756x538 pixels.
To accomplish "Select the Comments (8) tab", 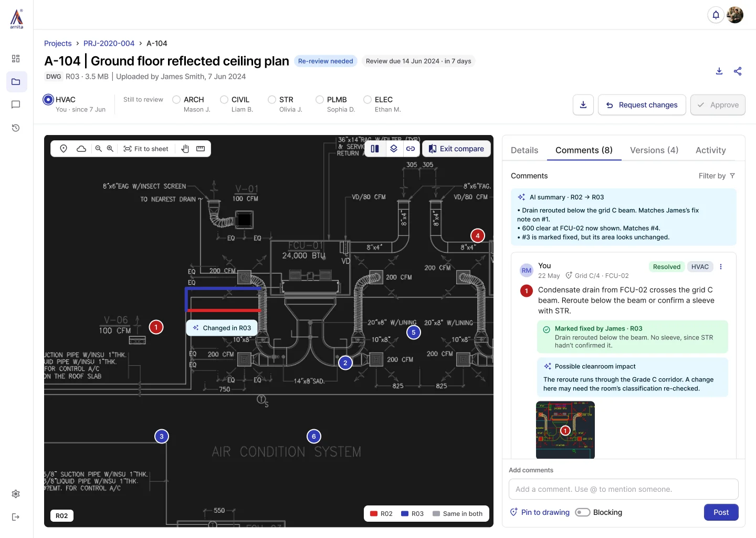I will tap(584, 150).
